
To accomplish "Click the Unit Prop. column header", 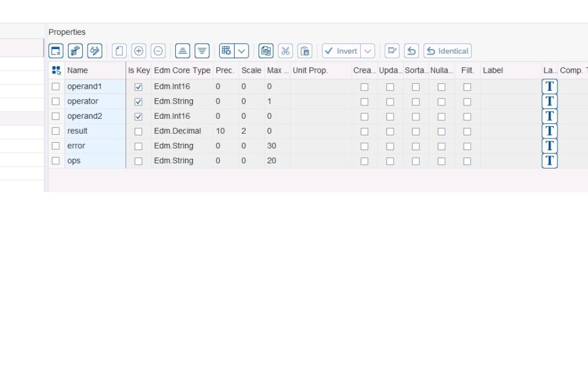I will (x=321, y=70).
